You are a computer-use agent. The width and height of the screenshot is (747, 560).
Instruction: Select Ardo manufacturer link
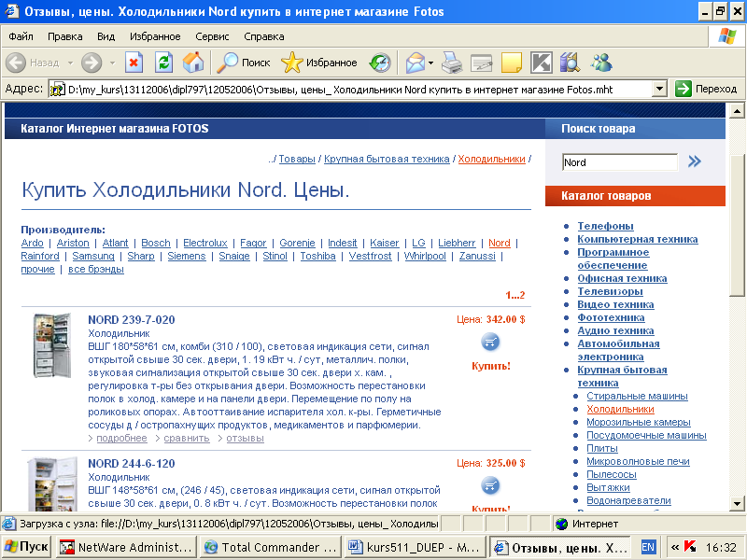coord(33,243)
